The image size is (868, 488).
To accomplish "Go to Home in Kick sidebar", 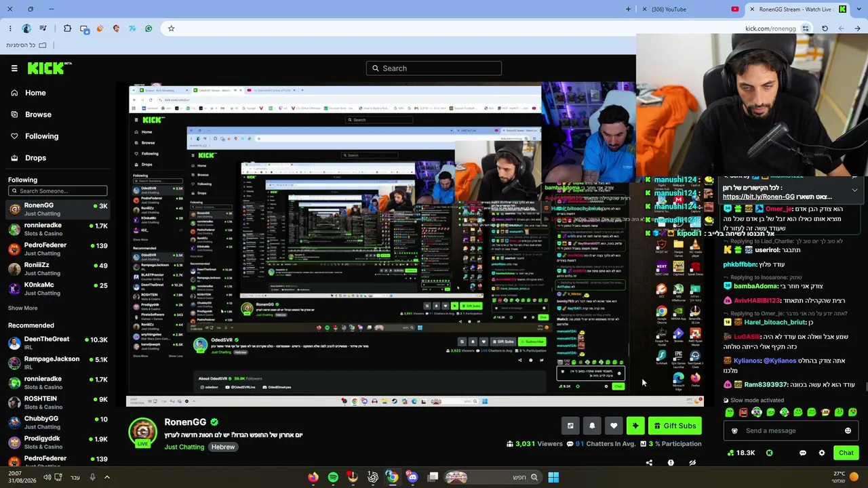I will click(35, 93).
